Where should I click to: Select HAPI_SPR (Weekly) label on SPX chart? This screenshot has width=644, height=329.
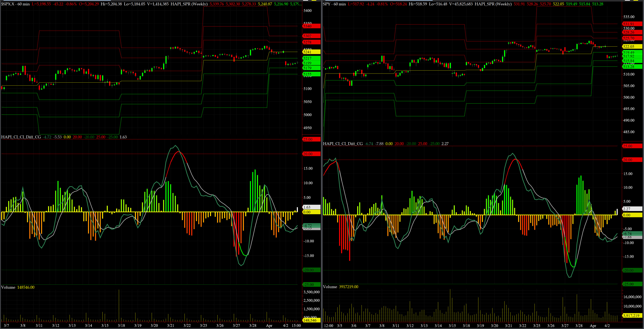click(x=189, y=4)
